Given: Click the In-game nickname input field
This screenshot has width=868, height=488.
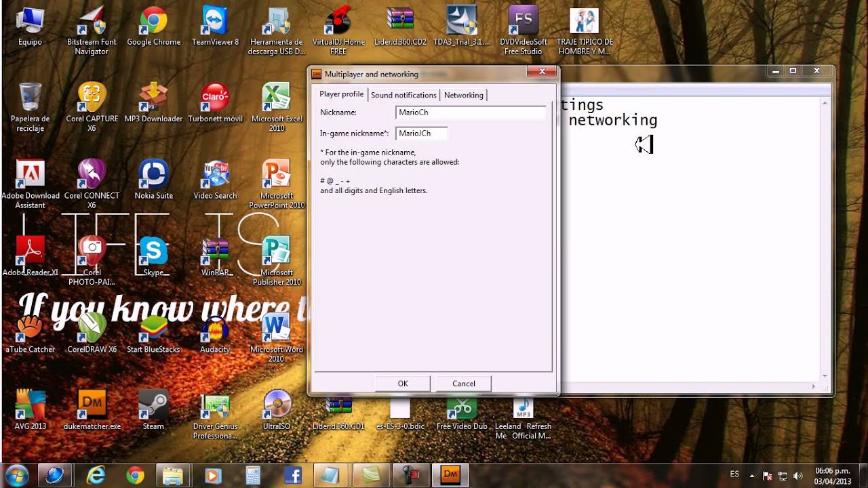Looking at the screenshot, I should (421, 134).
